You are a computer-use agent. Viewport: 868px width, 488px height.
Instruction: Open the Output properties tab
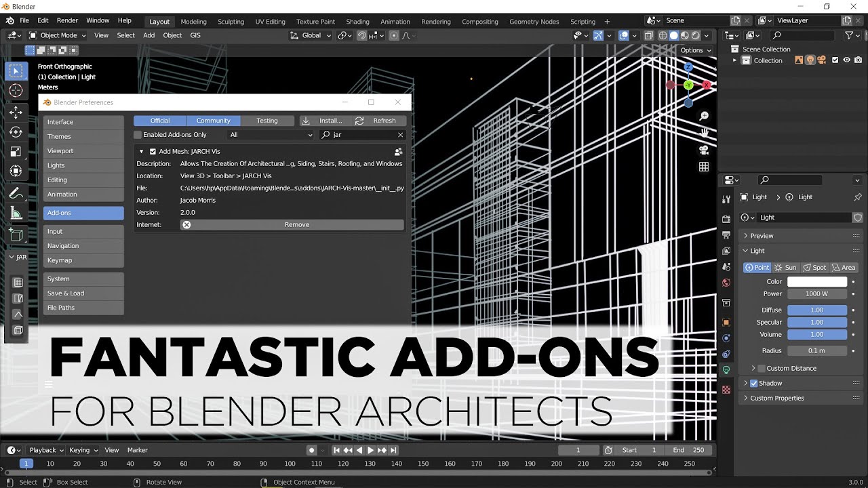click(x=726, y=235)
